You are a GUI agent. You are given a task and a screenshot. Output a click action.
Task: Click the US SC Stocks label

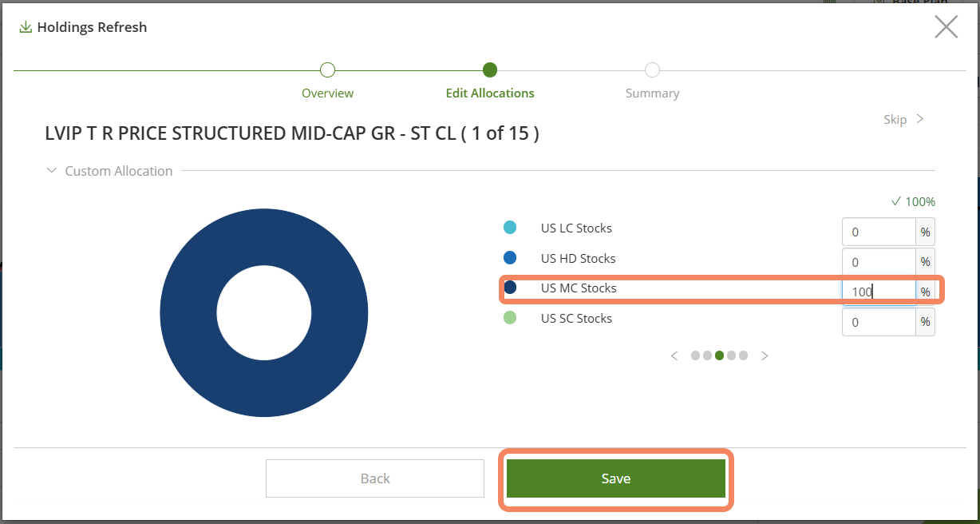pyautogui.click(x=576, y=319)
